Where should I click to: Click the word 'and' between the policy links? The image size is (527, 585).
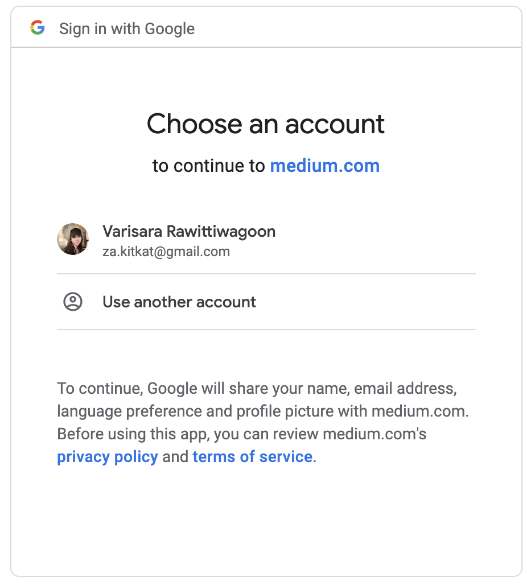tap(175, 456)
